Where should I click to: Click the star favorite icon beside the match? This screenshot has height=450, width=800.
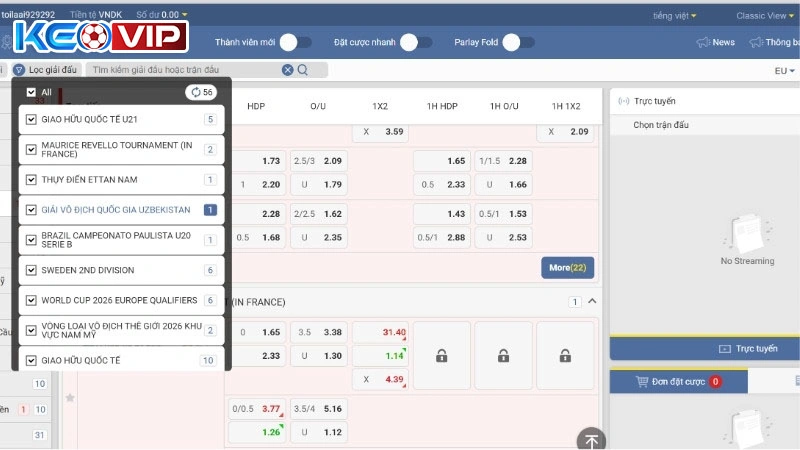[70, 398]
